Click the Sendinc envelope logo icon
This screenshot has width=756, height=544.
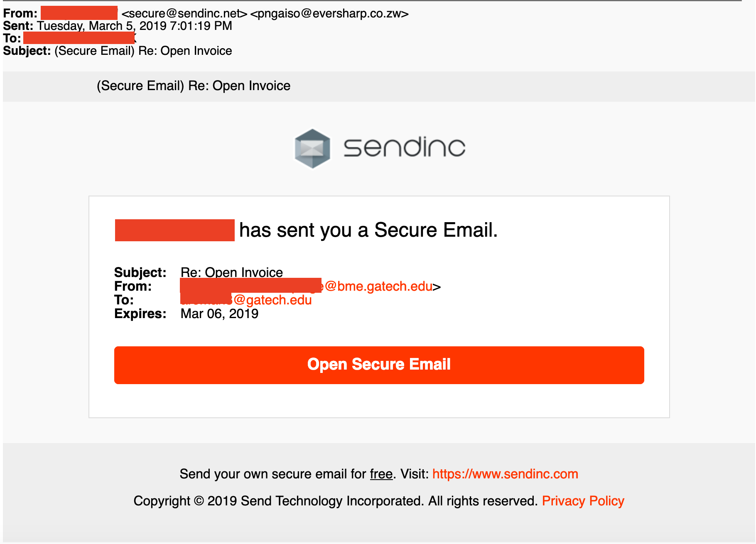pos(312,148)
